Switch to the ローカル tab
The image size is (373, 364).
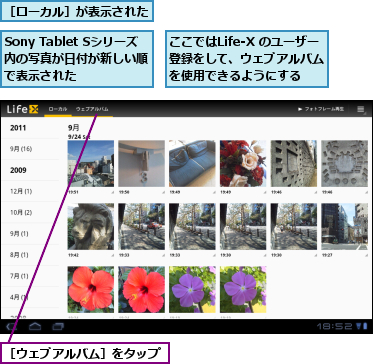pos(58,109)
